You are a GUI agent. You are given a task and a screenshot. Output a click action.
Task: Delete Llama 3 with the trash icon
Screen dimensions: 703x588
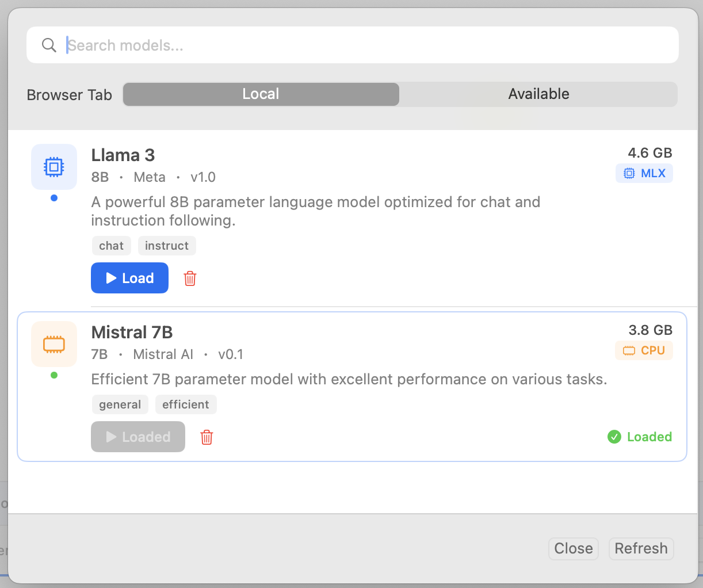190,278
